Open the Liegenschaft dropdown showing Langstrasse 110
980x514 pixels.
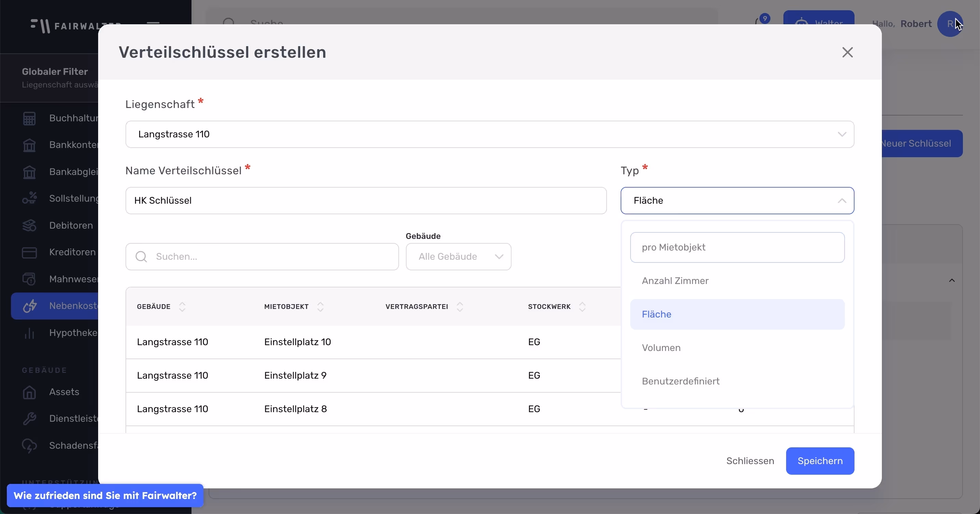[x=490, y=134]
